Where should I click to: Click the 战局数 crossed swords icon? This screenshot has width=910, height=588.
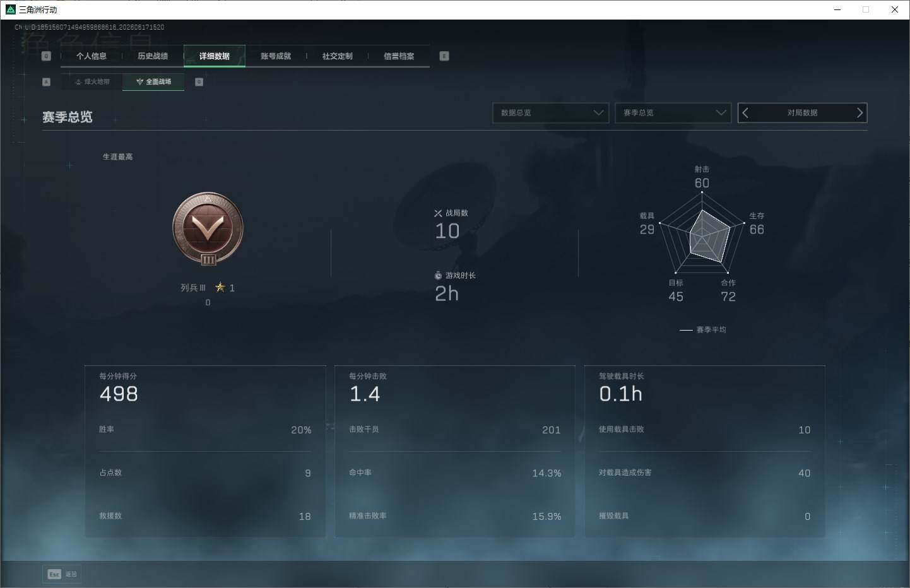439,213
